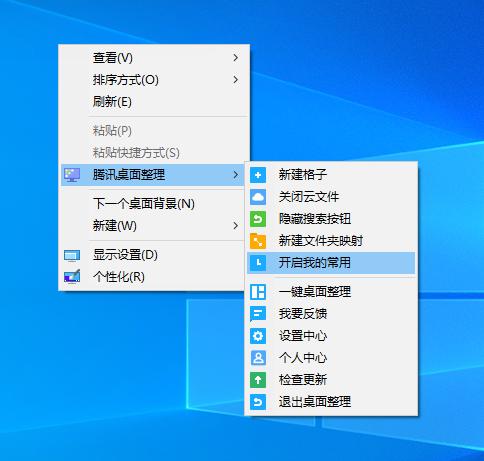The image size is (484, 461).
Task: Click the greyed-out 粘贴(P) entry
Action: pyautogui.click(x=154, y=131)
